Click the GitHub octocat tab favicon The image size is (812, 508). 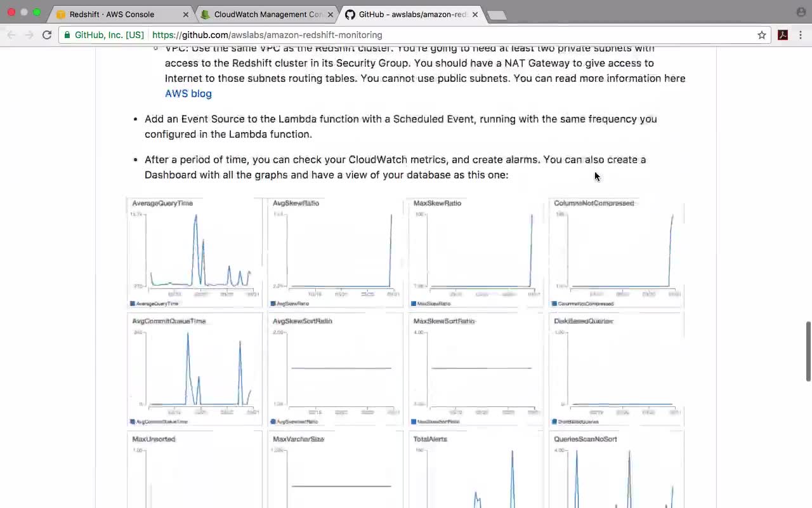click(x=350, y=15)
